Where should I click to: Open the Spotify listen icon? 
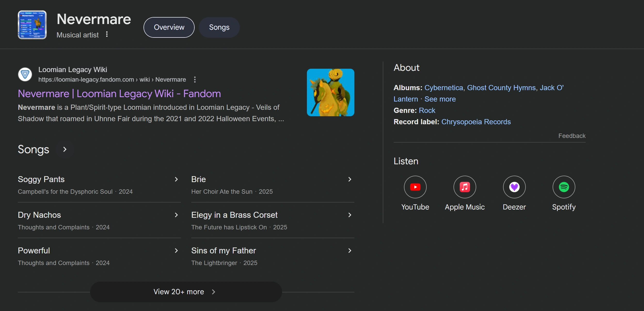click(x=564, y=187)
